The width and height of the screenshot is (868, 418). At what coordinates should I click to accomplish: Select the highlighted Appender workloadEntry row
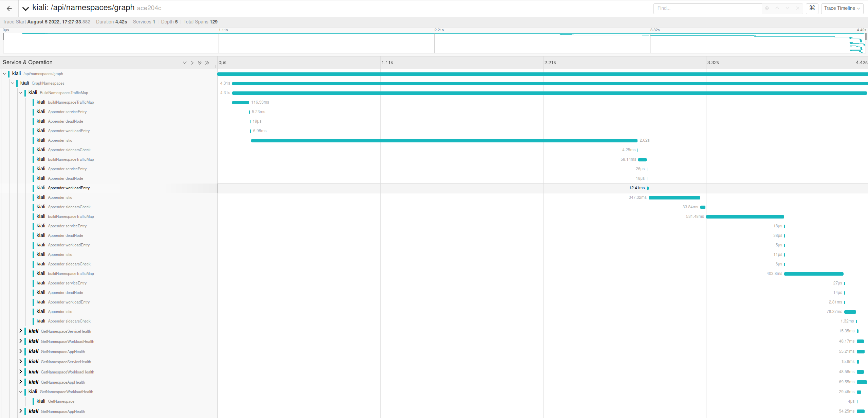click(69, 188)
